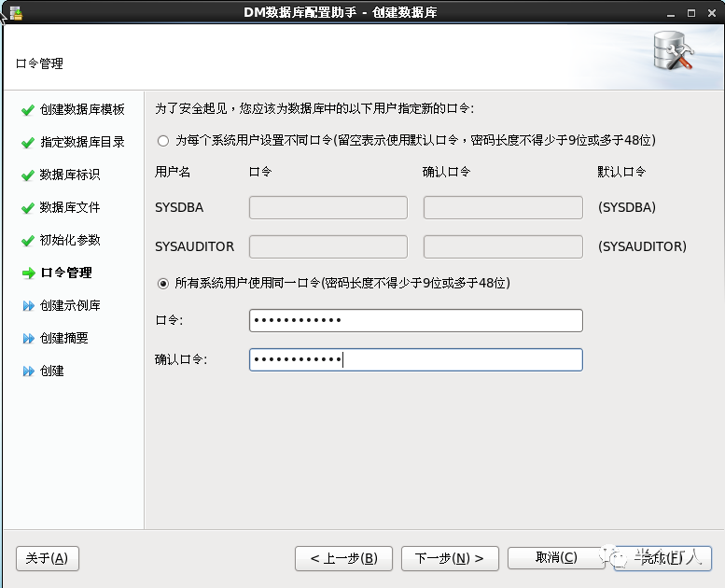The height and width of the screenshot is (588, 725).
Task: Go back with 上一步(B) button
Action: click(343, 558)
